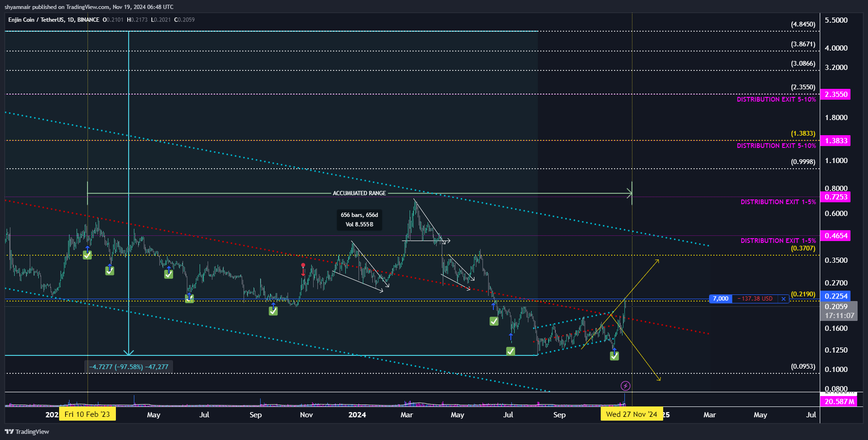The width and height of the screenshot is (868, 440).
Task: Click the close value C0.2059
Action: (184, 20)
